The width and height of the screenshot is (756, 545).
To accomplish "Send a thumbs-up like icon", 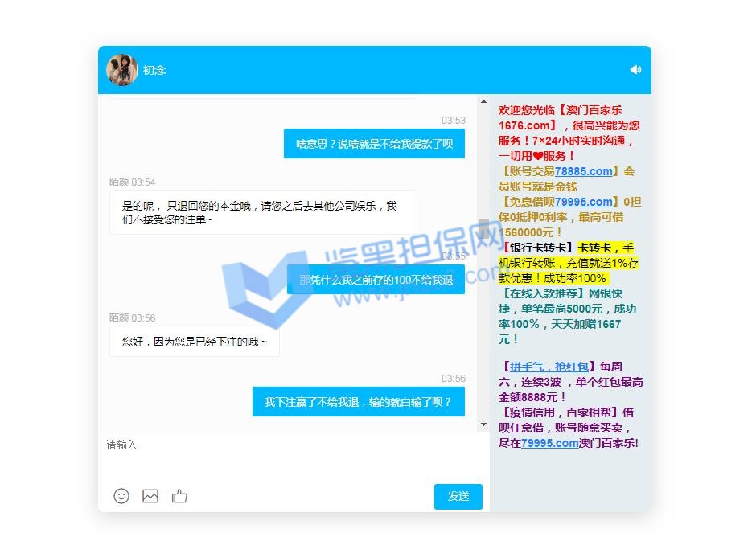I will pos(179,496).
